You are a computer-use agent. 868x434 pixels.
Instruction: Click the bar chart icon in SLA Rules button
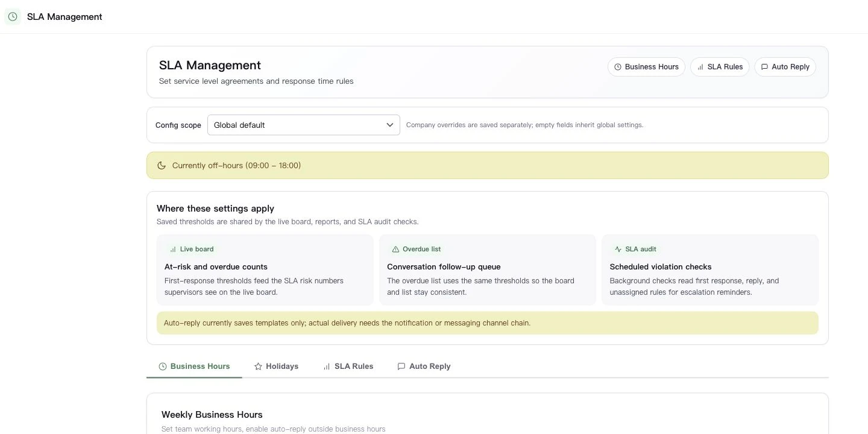click(x=700, y=67)
